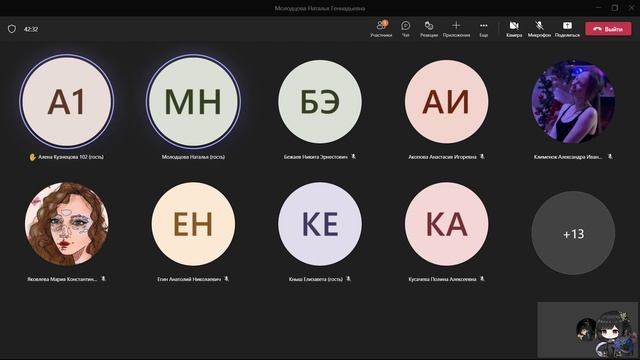Click muted mic icon next to БЭ name
The width and height of the screenshot is (640, 360).
353,156
